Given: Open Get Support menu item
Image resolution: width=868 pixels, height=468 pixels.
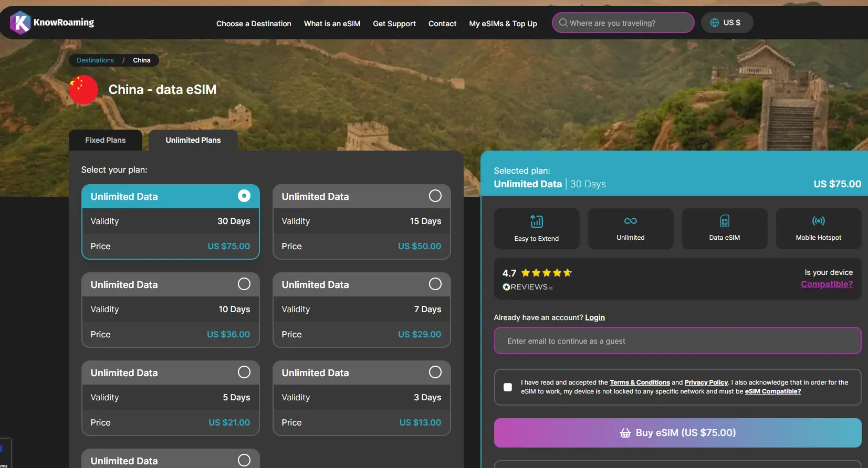Looking at the screenshot, I should [394, 24].
